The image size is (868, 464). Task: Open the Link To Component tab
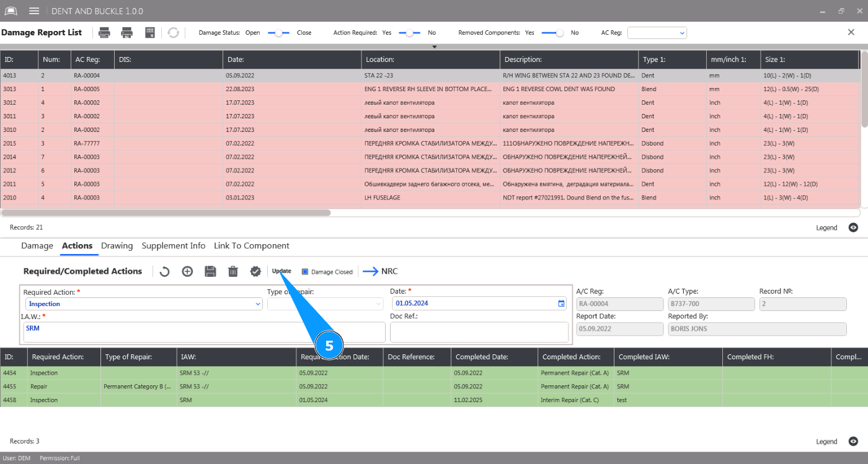click(251, 246)
